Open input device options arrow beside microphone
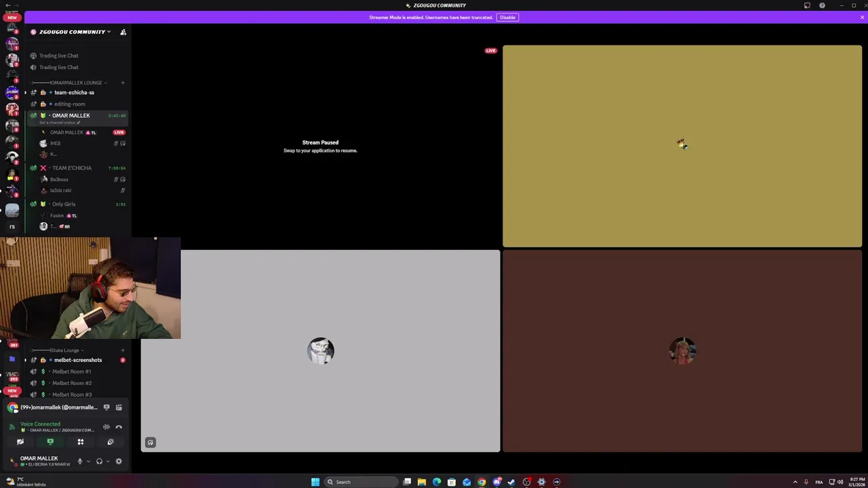 (88, 462)
